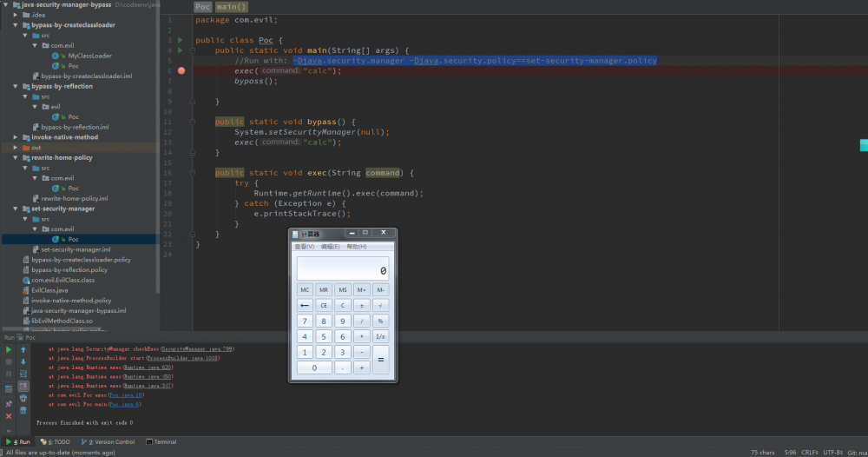Close the Run tab with red X icon
The image size is (868, 457).
(x=9, y=416)
